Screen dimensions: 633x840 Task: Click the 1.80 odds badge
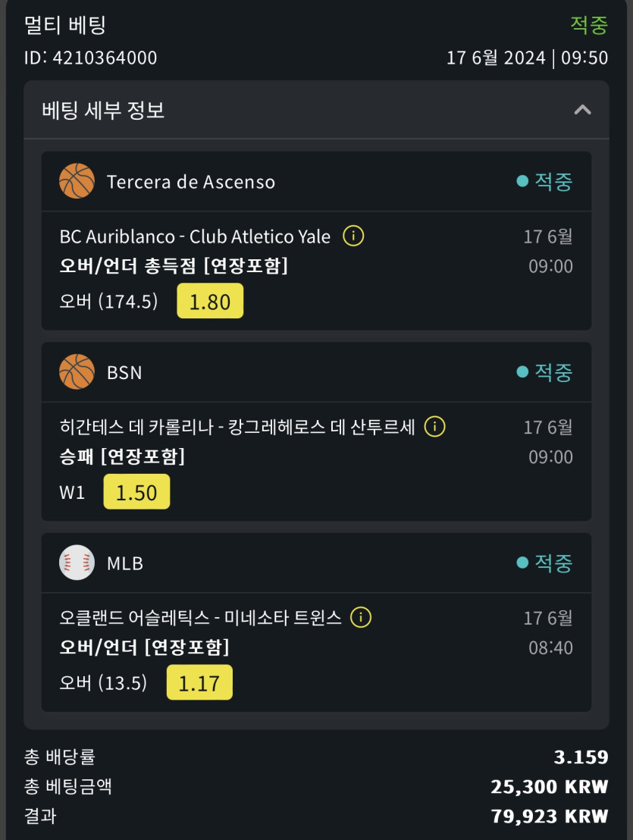(x=210, y=301)
